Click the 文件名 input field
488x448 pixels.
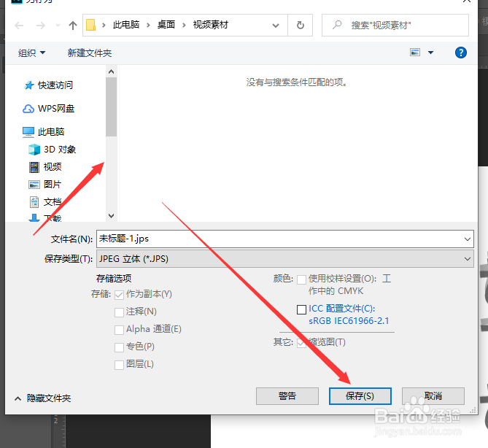[x=284, y=239]
